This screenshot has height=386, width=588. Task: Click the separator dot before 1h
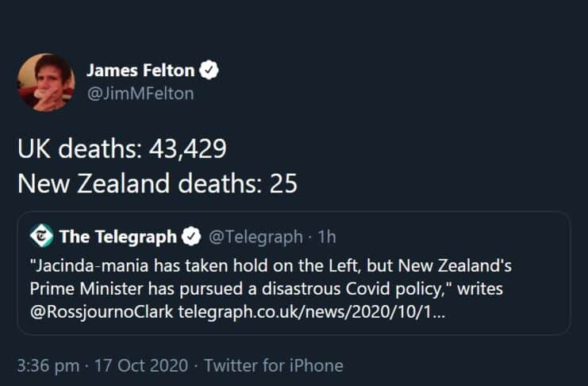[311, 236]
